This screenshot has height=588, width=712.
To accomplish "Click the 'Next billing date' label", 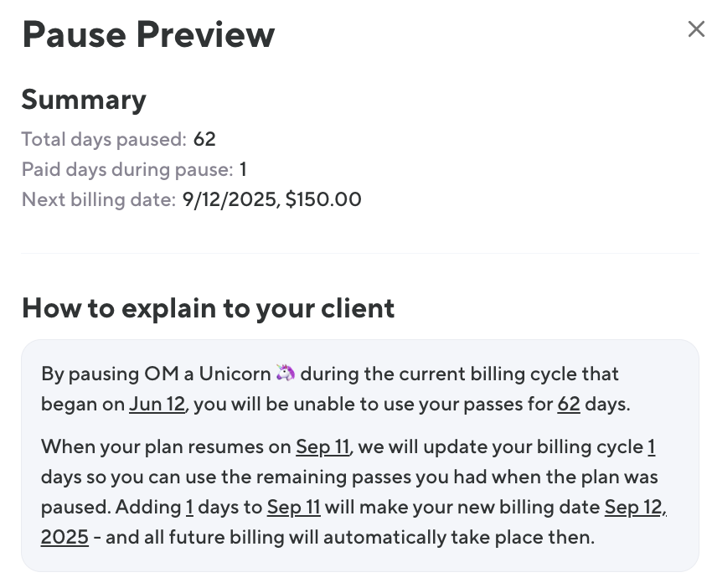I will click(99, 199).
